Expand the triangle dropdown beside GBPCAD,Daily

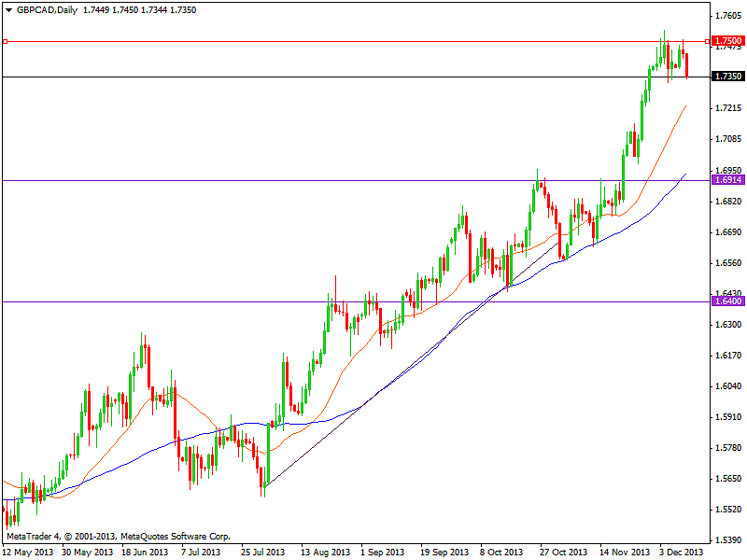8,8
